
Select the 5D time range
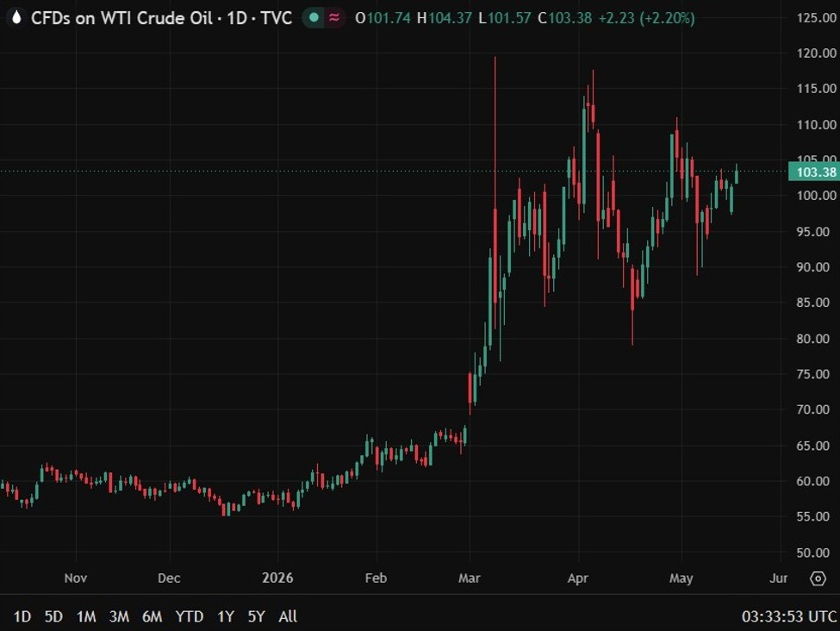click(x=53, y=616)
